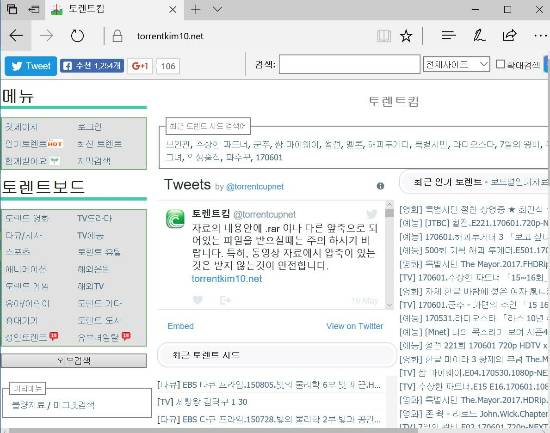Viewport: 550px width, 433px height.
Task: Open [TV] seed entry ending 1 30
Action: 202,402
